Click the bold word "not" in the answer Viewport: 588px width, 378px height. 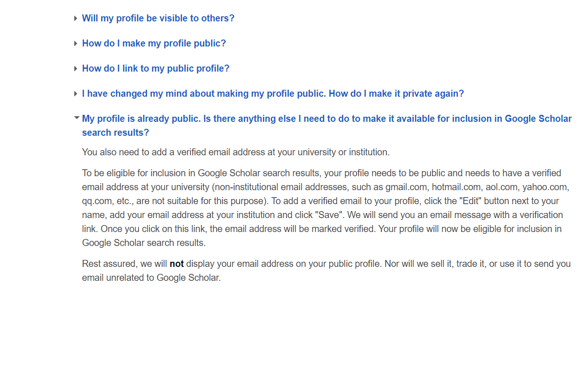(176, 264)
